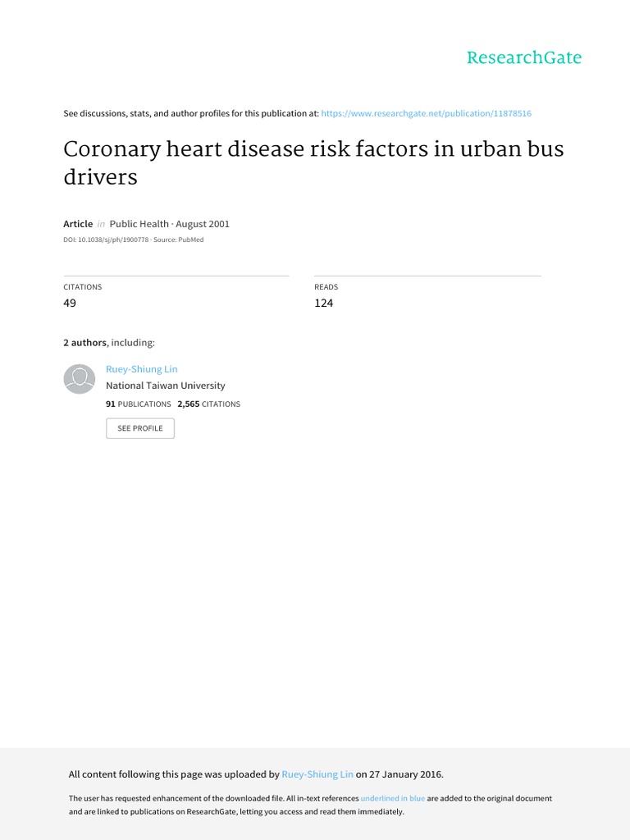Viewport: 630px width, 840px height.
Task: Click the '27 January 2016' upload date
Action: (x=405, y=774)
